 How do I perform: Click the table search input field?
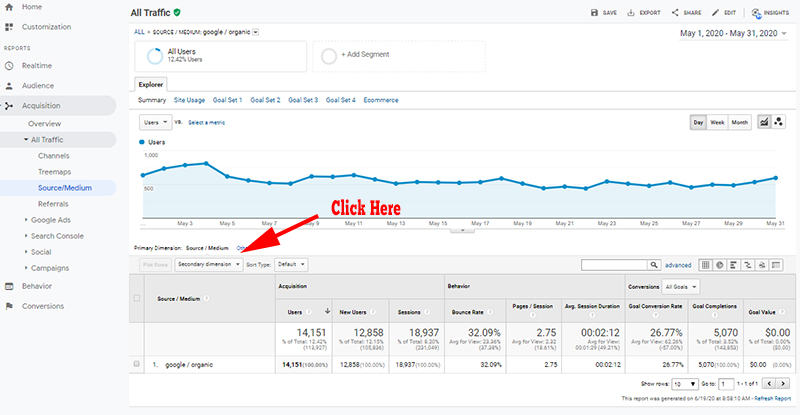614,265
